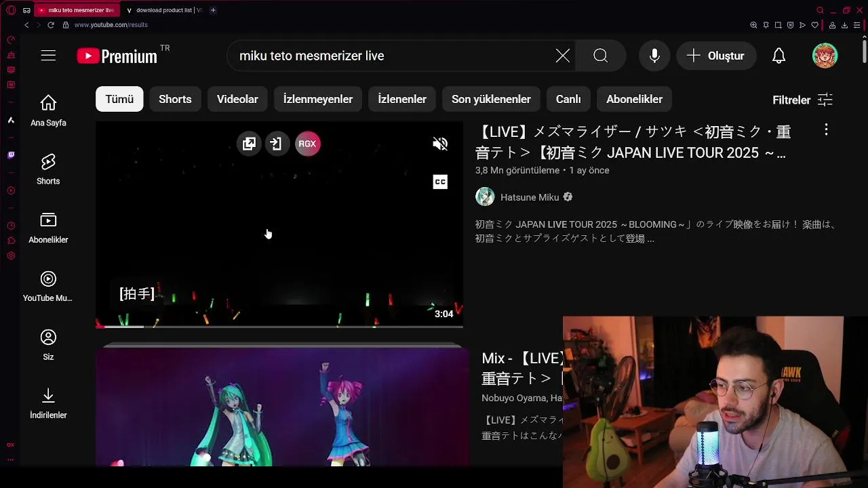Select the Shorts filter chip
This screenshot has height=488, width=868.
175,99
